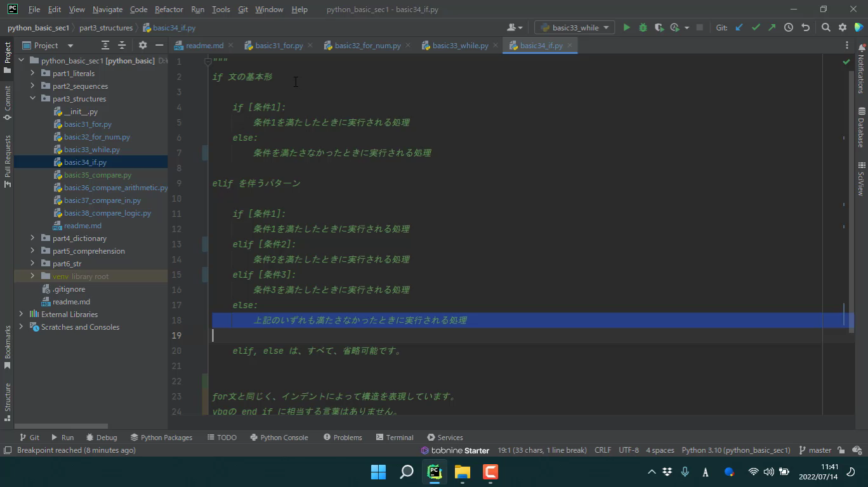Update project with blue Git arrow
The image size is (868, 487).
739,27
